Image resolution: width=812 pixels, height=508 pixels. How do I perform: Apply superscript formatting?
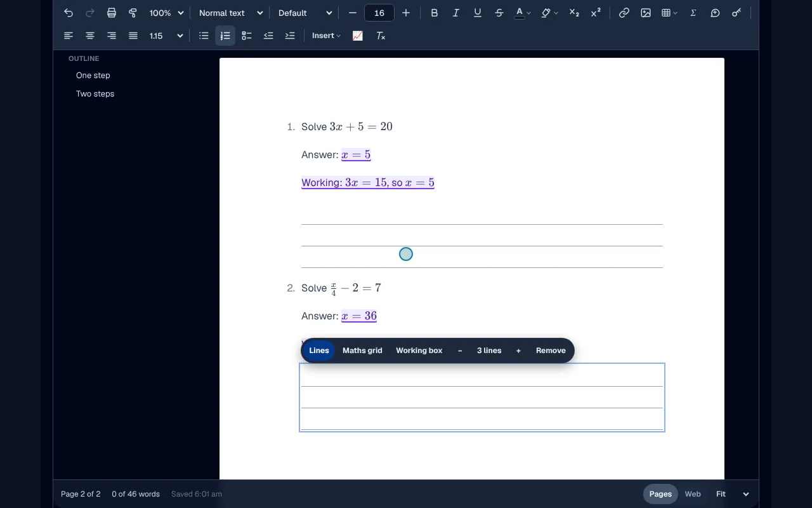tap(596, 13)
